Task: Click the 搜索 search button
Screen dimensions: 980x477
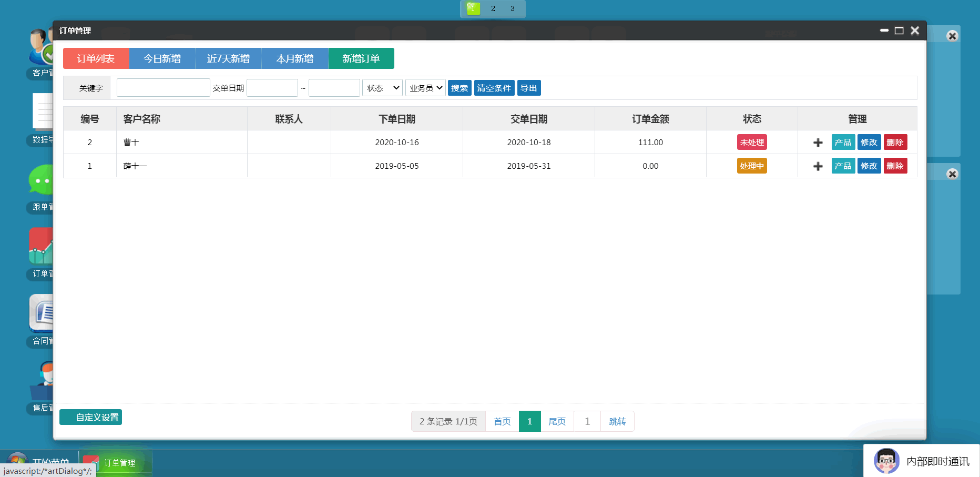Action: (x=459, y=88)
